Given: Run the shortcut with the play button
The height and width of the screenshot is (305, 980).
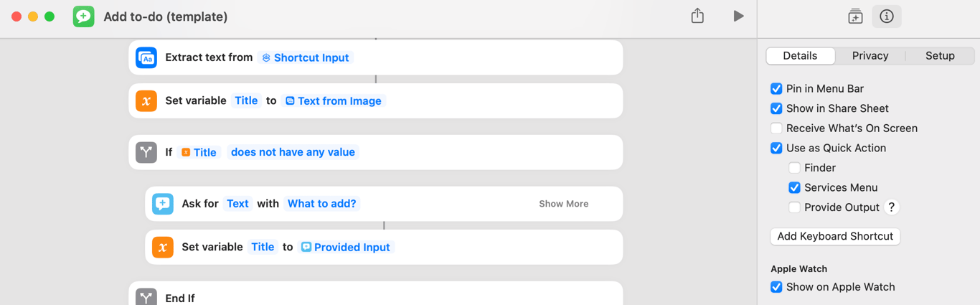Looking at the screenshot, I should [738, 16].
